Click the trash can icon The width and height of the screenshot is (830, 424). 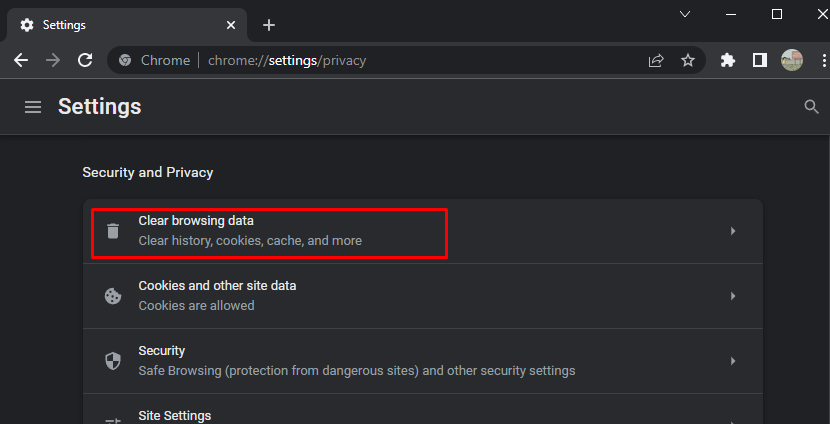[x=113, y=231]
